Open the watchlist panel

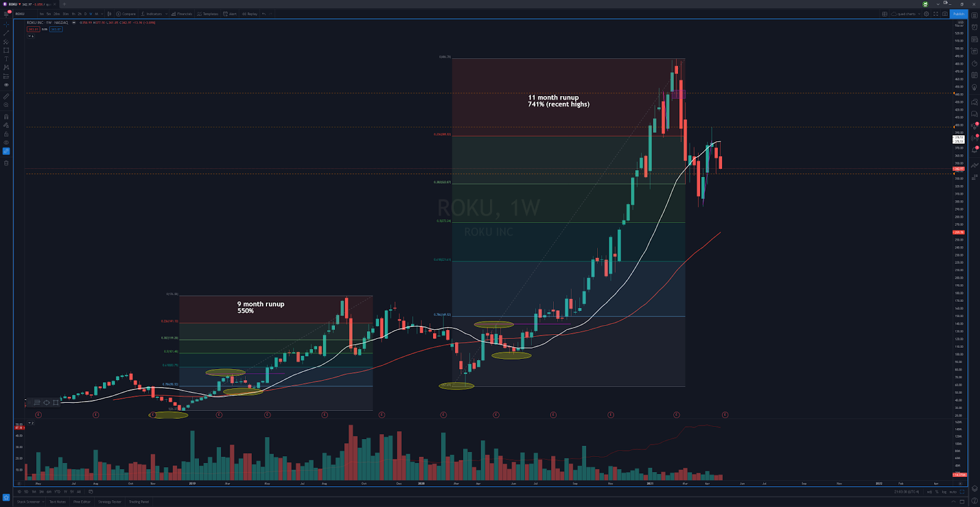coord(974,15)
